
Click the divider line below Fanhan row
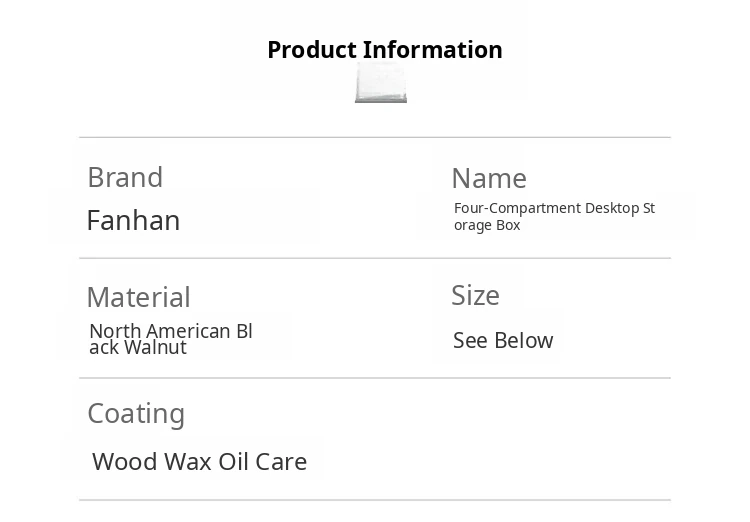375,258
